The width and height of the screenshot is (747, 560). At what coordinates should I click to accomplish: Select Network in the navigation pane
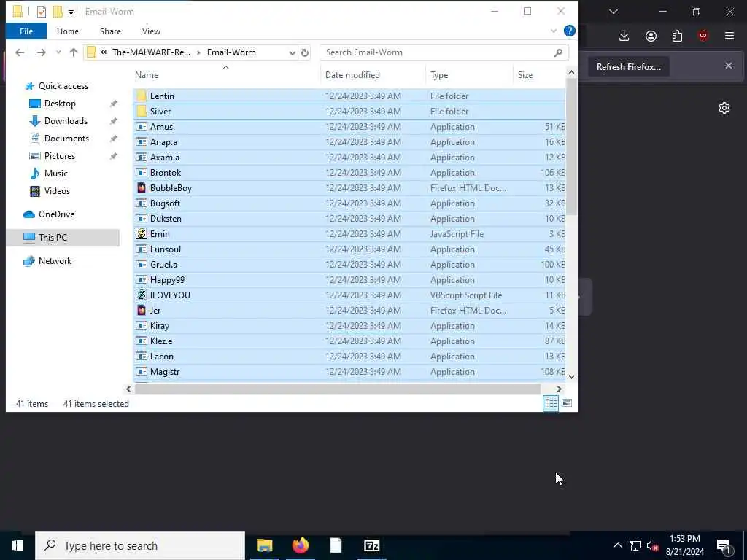click(x=55, y=261)
